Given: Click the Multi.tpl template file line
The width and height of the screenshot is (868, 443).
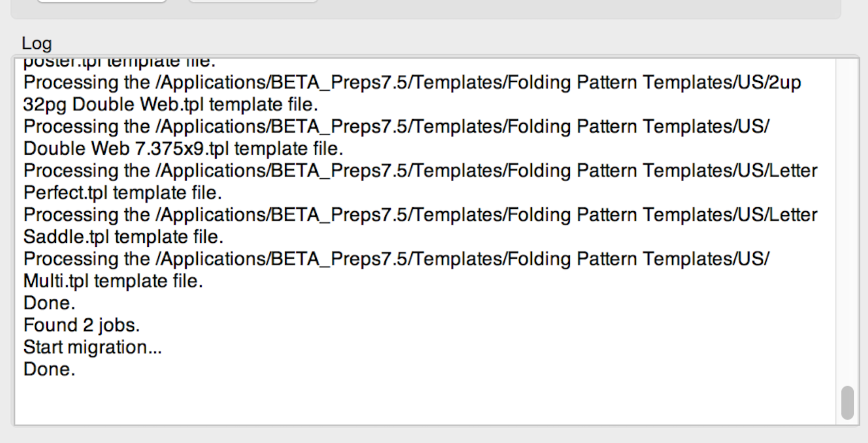Looking at the screenshot, I should click(x=113, y=281).
